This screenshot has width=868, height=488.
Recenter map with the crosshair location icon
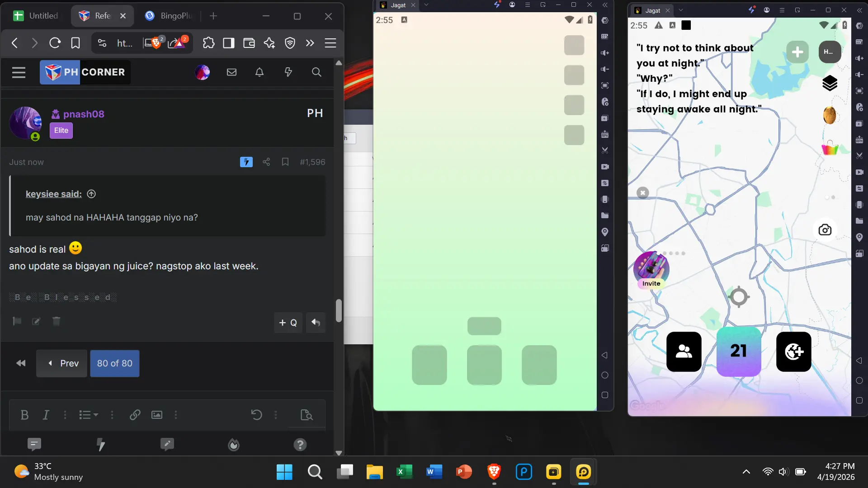[x=739, y=297]
